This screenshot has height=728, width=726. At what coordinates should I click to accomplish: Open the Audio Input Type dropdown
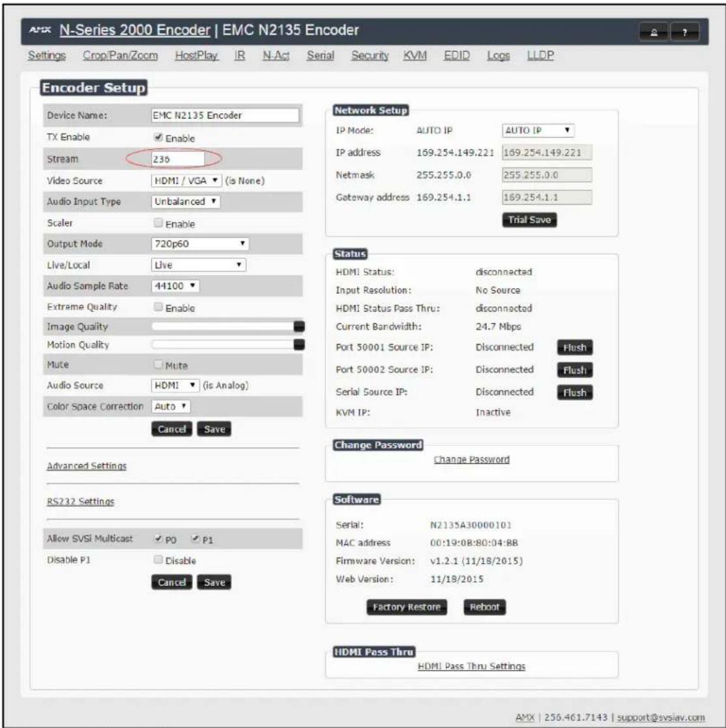tap(185, 201)
